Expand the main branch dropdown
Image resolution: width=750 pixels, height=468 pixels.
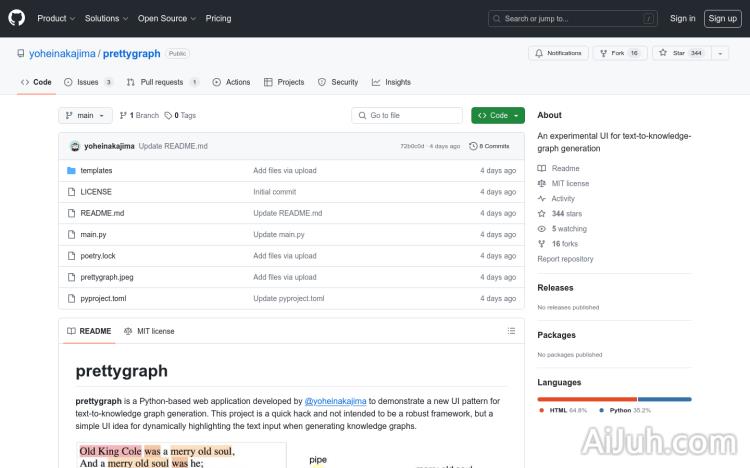(86, 116)
